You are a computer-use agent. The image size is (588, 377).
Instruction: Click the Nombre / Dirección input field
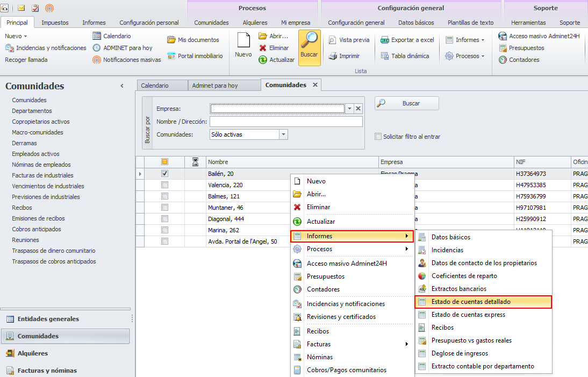pos(286,122)
